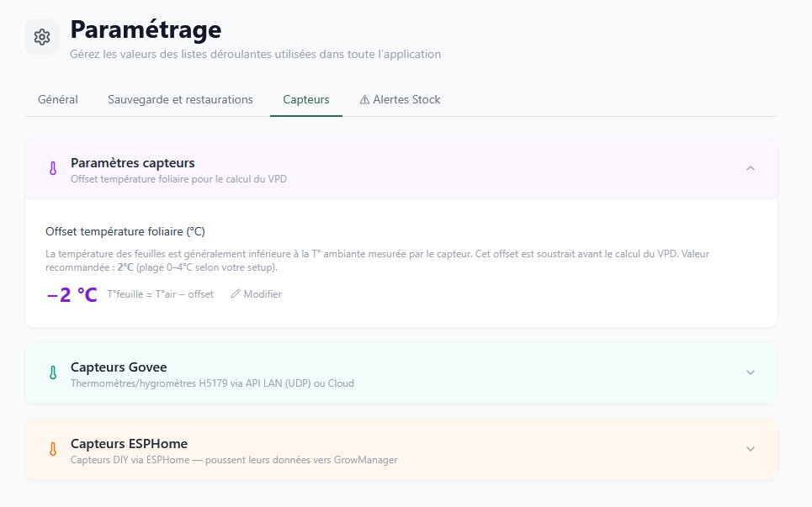
Task: Click the Thermomètres/hygromètres H5179 description text
Action: point(212,383)
